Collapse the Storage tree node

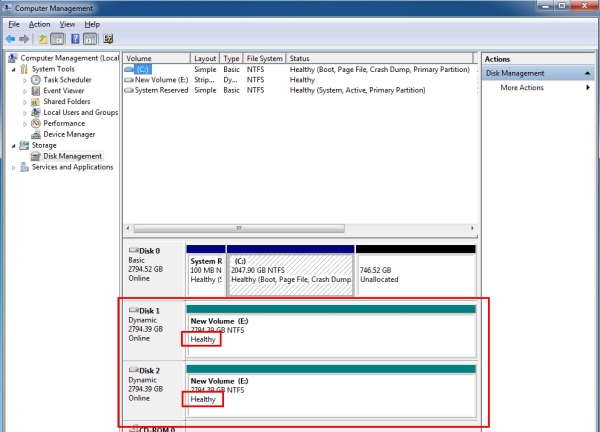tap(14, 145)
